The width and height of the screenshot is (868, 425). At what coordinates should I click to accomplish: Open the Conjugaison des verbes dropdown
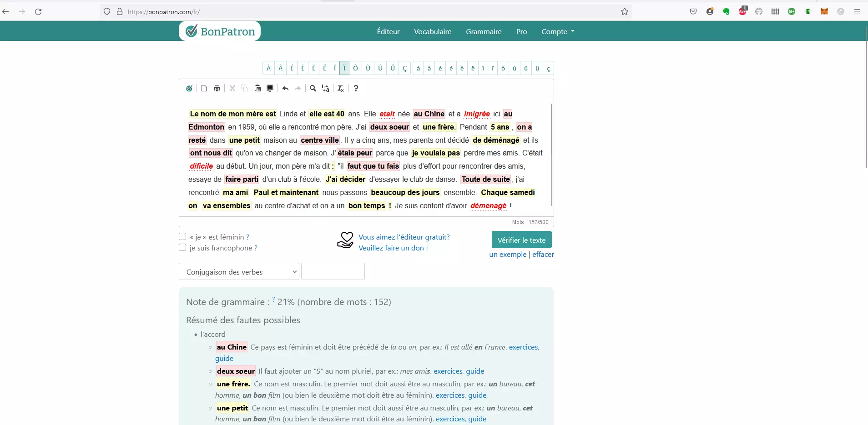click(239, 271)
